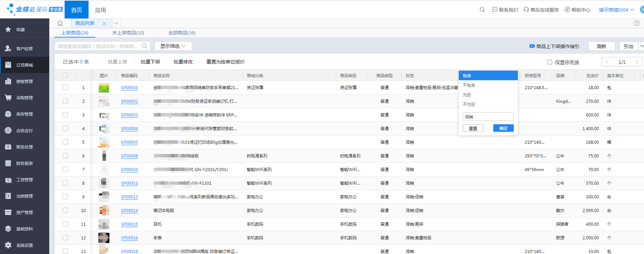Choose 包含 filter condition

(x=488, y=75)
